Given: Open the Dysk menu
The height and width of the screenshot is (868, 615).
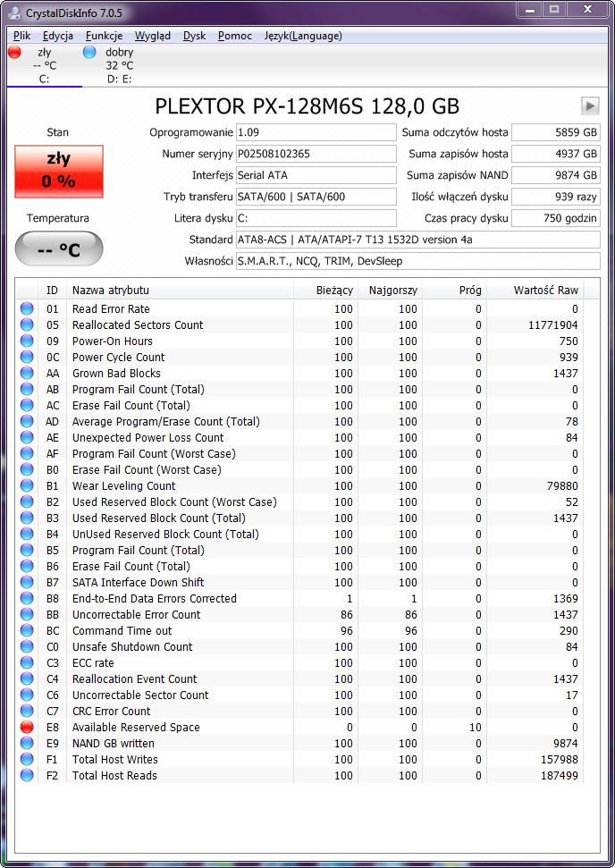Looking at the screenshot, I should coord(194,36).
